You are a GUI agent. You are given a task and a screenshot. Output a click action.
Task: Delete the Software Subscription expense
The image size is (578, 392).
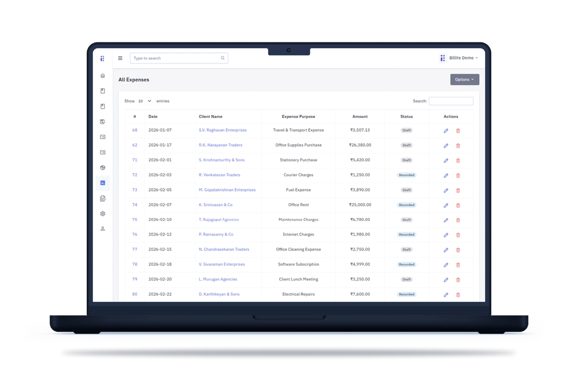tap(458, 265)
